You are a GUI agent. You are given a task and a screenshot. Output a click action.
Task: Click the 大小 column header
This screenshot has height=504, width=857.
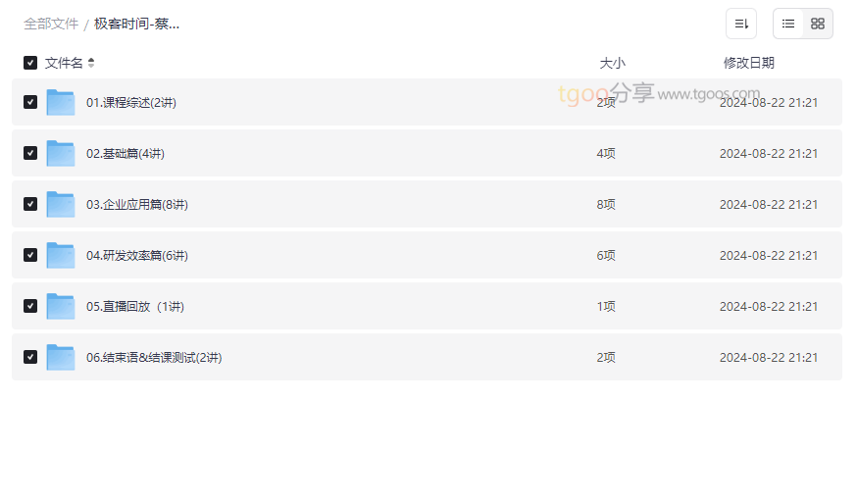click(612, 63)
